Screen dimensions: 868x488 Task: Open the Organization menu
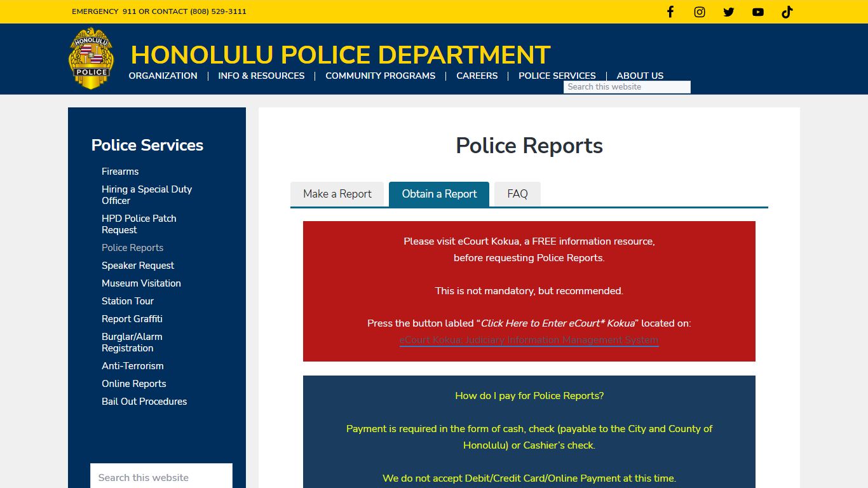pyautogui.click(x=163, y=76)
